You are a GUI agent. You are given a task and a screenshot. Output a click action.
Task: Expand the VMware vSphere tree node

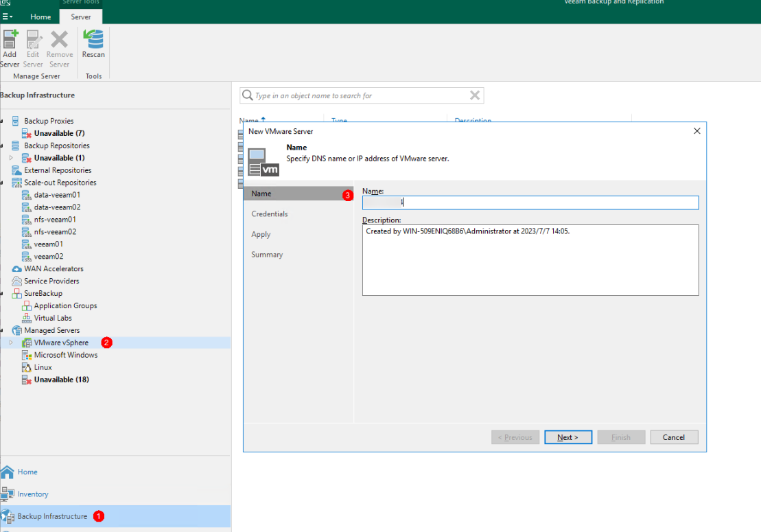point(11,343)
